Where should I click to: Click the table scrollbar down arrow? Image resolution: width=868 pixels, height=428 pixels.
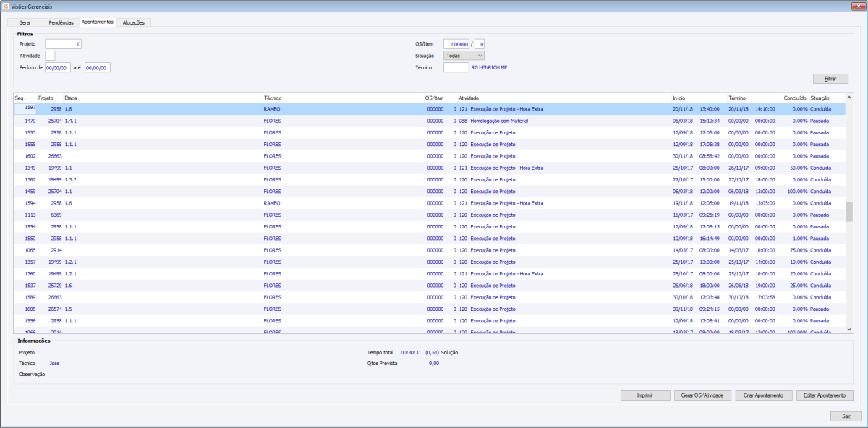849,329
